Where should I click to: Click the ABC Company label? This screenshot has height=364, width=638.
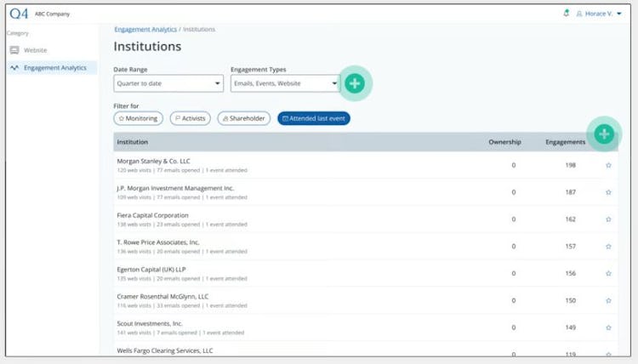coord(52,14)
